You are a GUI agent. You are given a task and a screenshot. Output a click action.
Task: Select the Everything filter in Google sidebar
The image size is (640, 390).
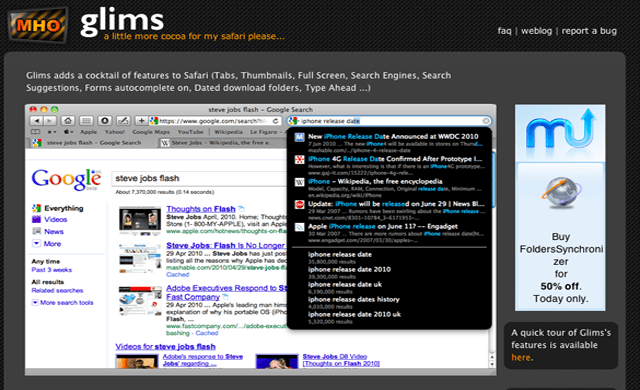coord(58,208)
